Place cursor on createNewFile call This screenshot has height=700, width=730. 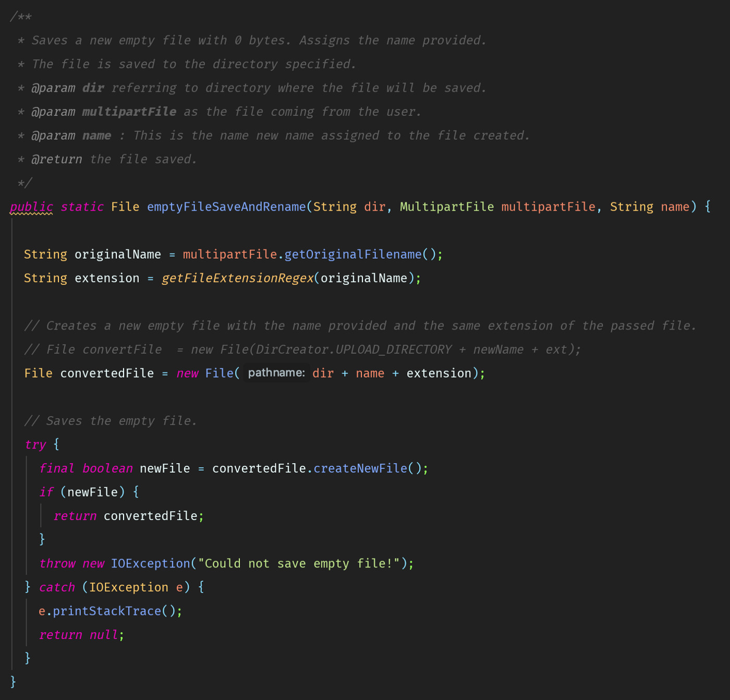(x=360, y=468)
